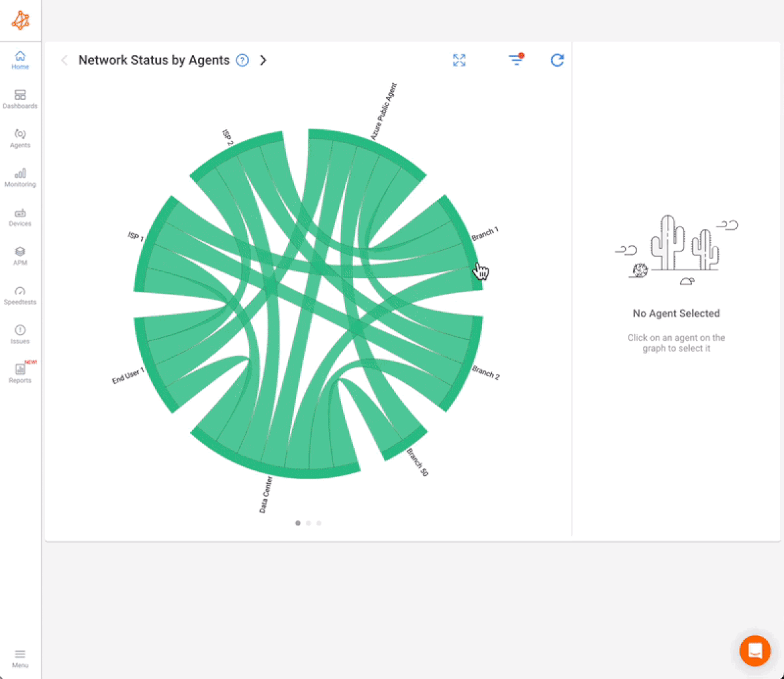Click the company logo at top left
This screenshot has width=784, height=679.
click(20, 20)
